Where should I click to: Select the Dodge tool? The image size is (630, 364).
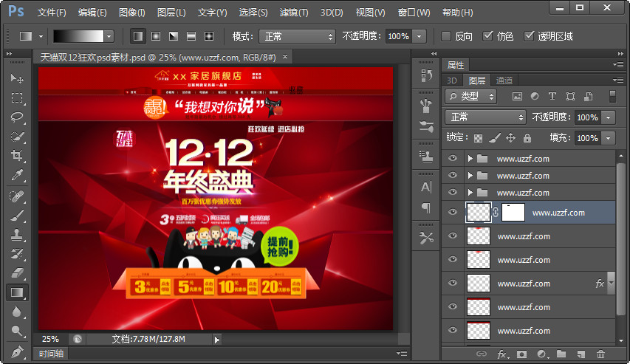[x=17, y=331]
